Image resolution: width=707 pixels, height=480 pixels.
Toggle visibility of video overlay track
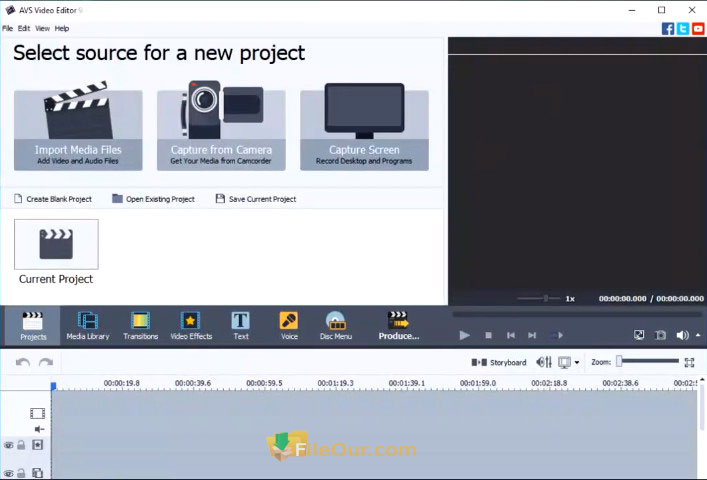[x=9, y=473]
